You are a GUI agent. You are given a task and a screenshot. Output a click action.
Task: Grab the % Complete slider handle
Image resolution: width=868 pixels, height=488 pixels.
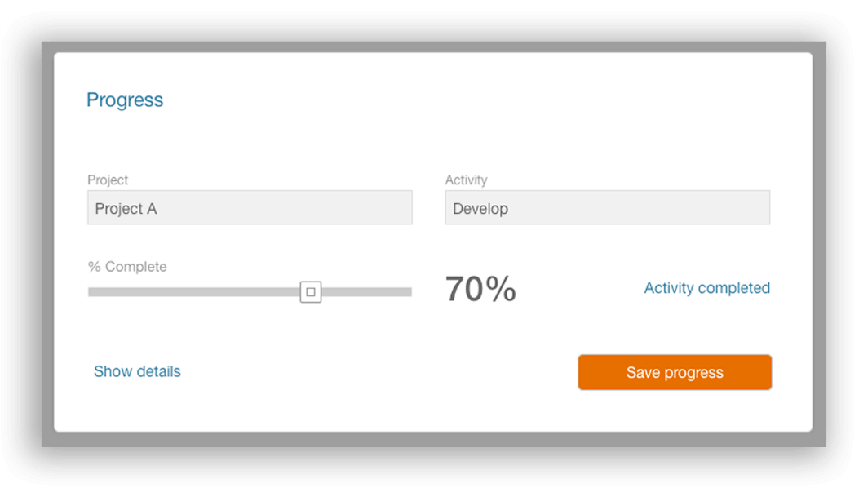[x=311, y=292]
